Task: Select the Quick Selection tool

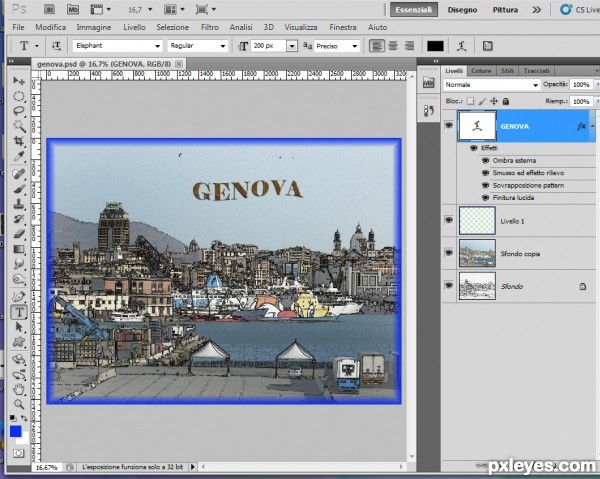Action: click(x=19, y=126)
